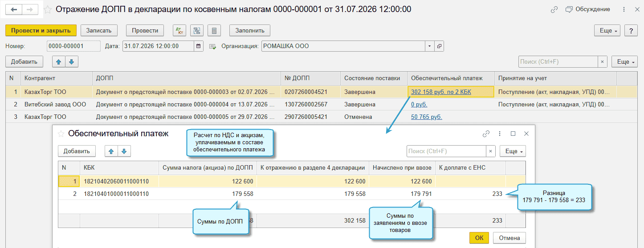Click the Отмена button
This screenshot has width=644, height=248.
(509, 238)
